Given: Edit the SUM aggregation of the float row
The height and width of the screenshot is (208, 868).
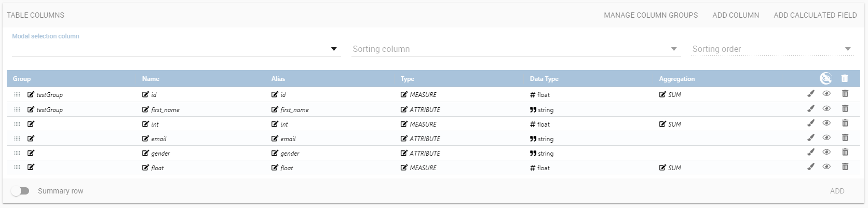Looking at the screenshot, I should [662, 168].
